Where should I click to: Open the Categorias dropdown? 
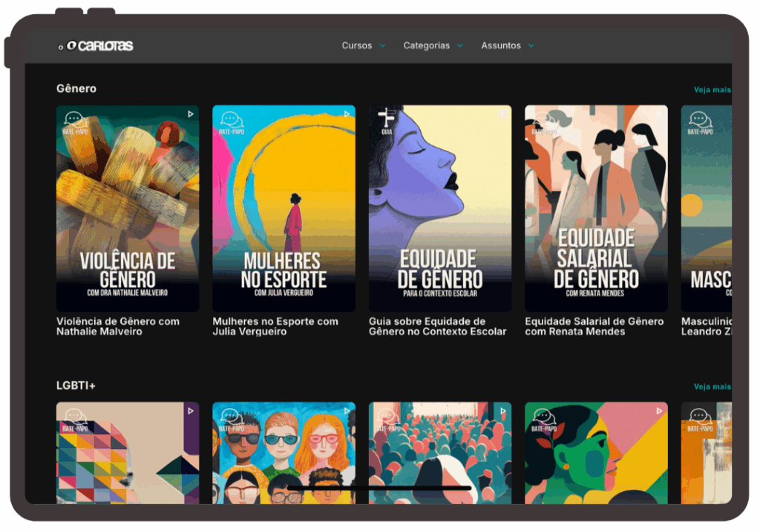coord(433,46)
